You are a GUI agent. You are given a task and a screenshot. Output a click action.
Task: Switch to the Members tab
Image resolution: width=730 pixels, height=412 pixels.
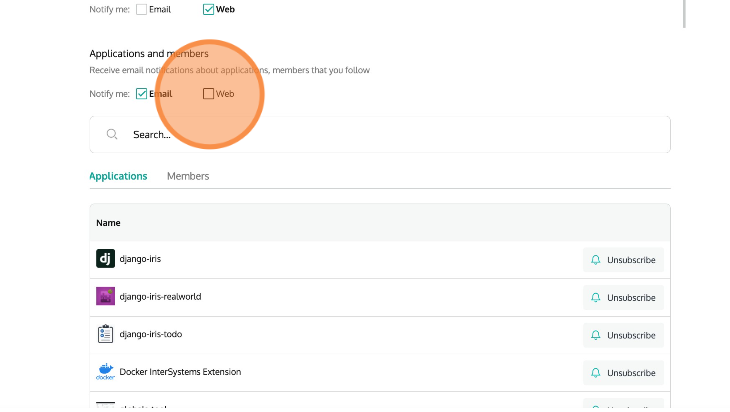click(188, 176)
